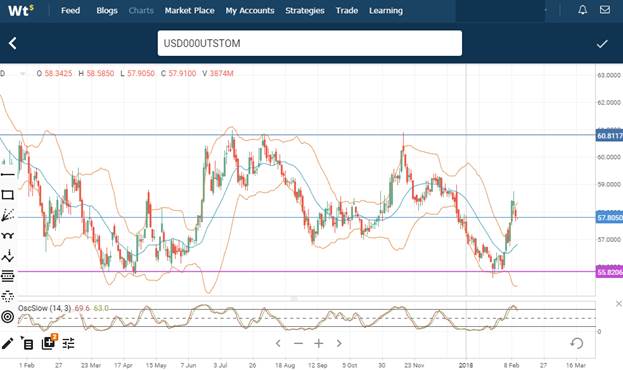Open notifications bell
Image resolution: width=623 pixels, height=370 pixels.
click(x=582, y=10)
